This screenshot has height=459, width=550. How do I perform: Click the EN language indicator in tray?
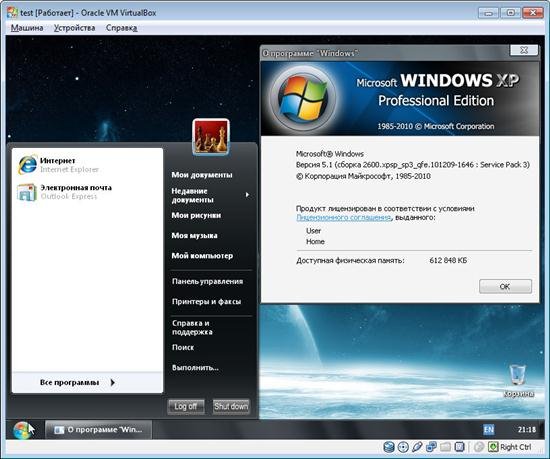pyautogui.click(x=488, y=430)
